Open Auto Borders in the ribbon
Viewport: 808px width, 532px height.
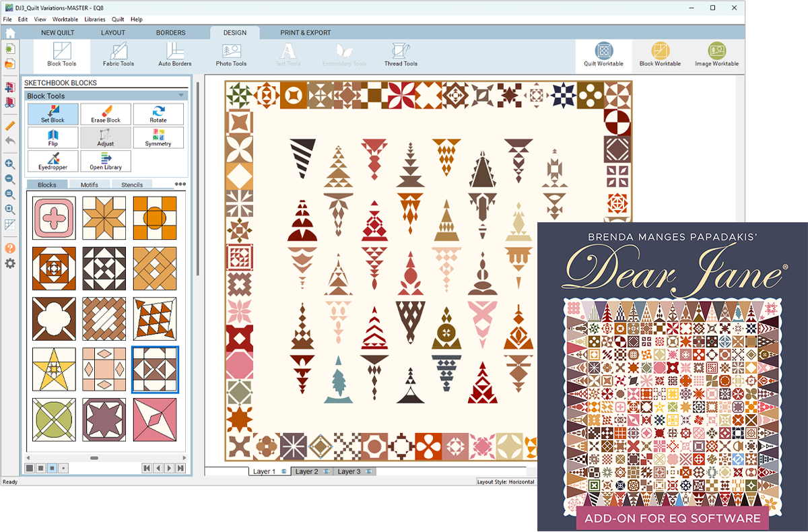175,55
